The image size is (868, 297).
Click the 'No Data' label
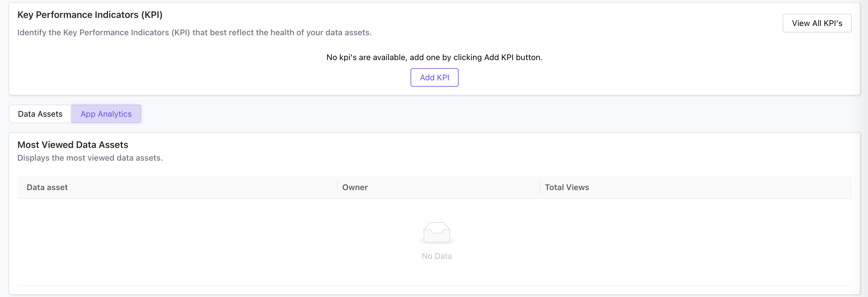(x=437, y=256)
